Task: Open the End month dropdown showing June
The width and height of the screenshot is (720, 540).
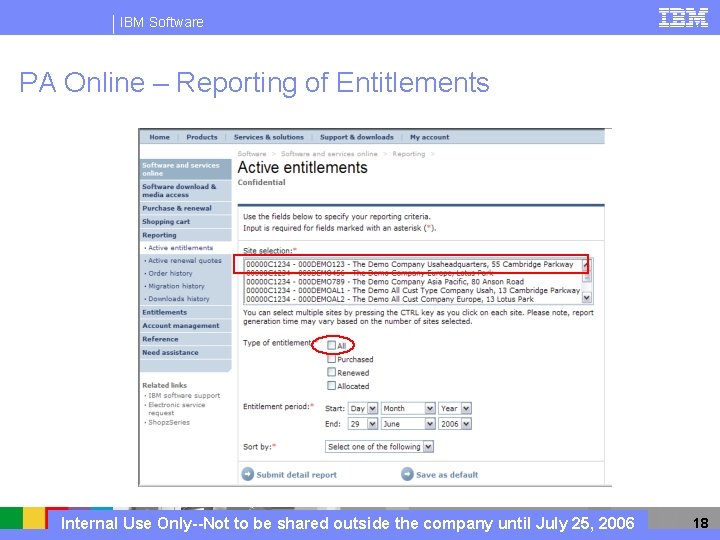Action: [408, 424]
